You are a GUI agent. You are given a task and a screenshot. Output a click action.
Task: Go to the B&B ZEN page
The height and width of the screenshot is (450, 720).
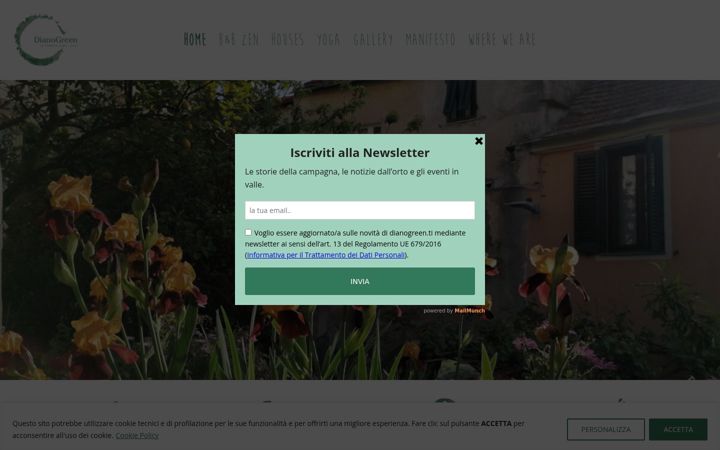click(239, 39)
